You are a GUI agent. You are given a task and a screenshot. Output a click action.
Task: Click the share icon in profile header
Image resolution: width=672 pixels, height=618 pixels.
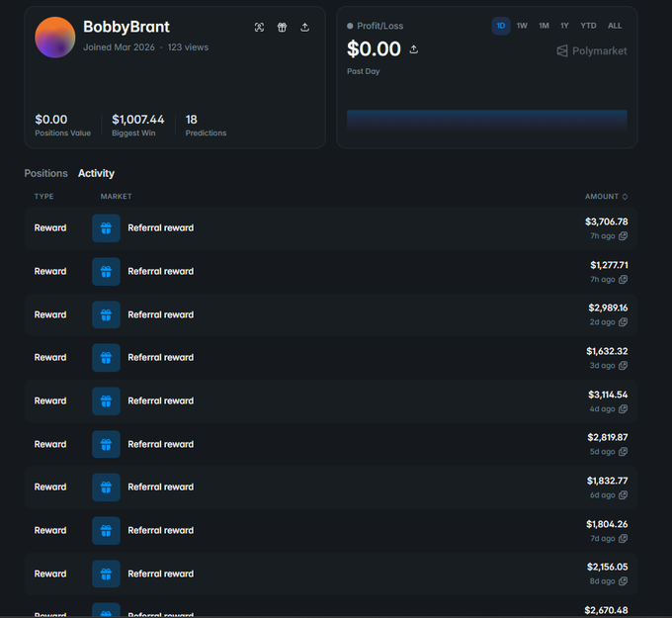304,28
